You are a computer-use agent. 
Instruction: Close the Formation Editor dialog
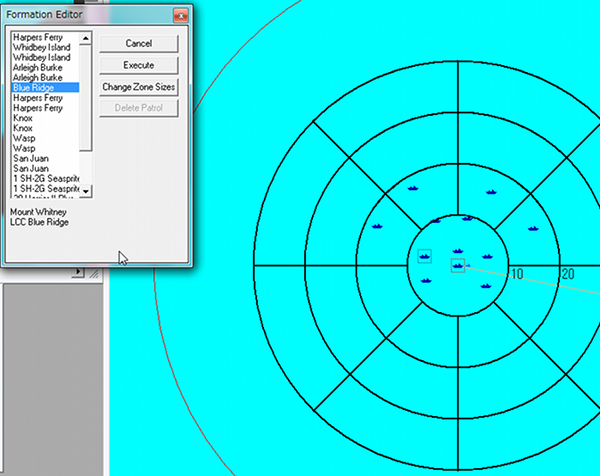pyautogui.click(x=181, y=16)
